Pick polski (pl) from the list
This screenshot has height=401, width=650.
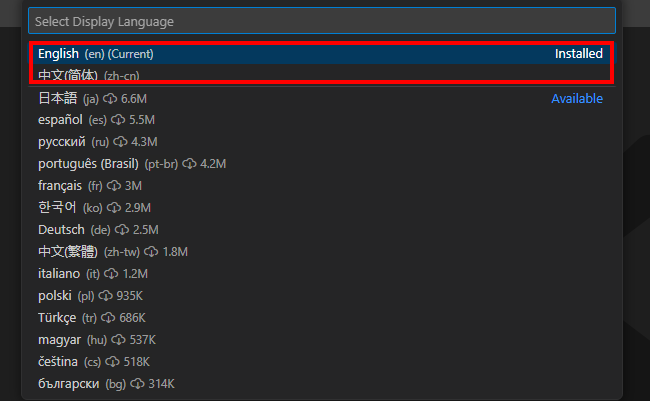55,296
